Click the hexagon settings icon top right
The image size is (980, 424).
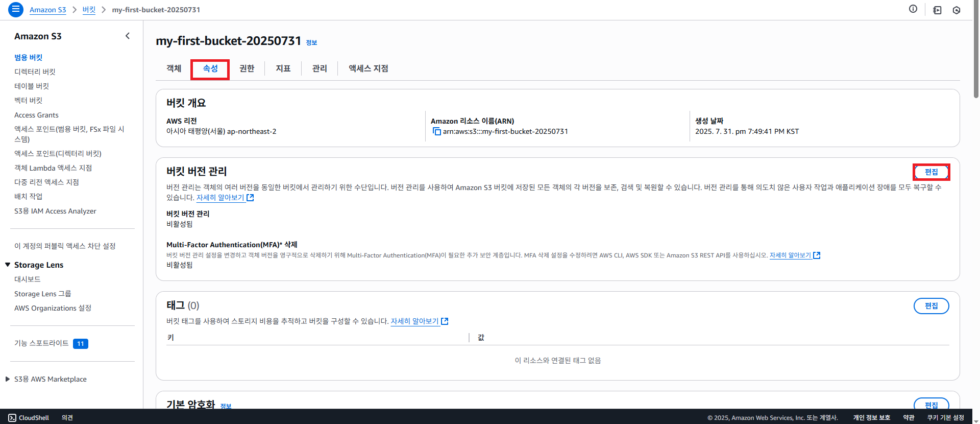(x=957, y=10)
